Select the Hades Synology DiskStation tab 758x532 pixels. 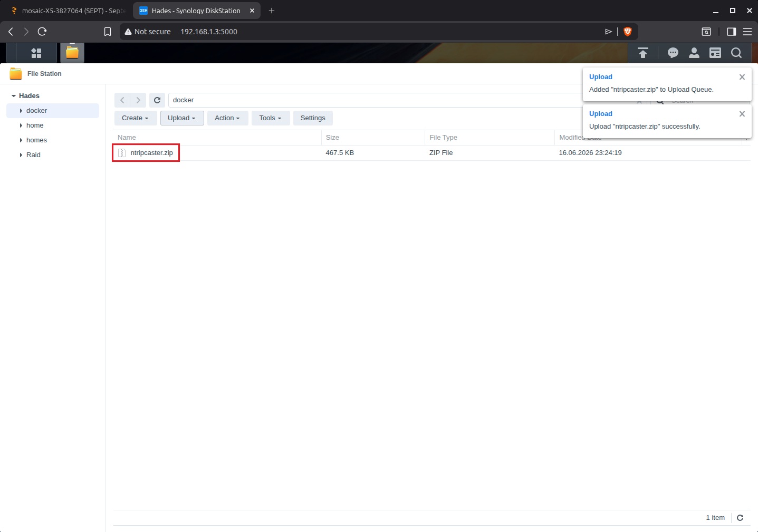(196, 11)
